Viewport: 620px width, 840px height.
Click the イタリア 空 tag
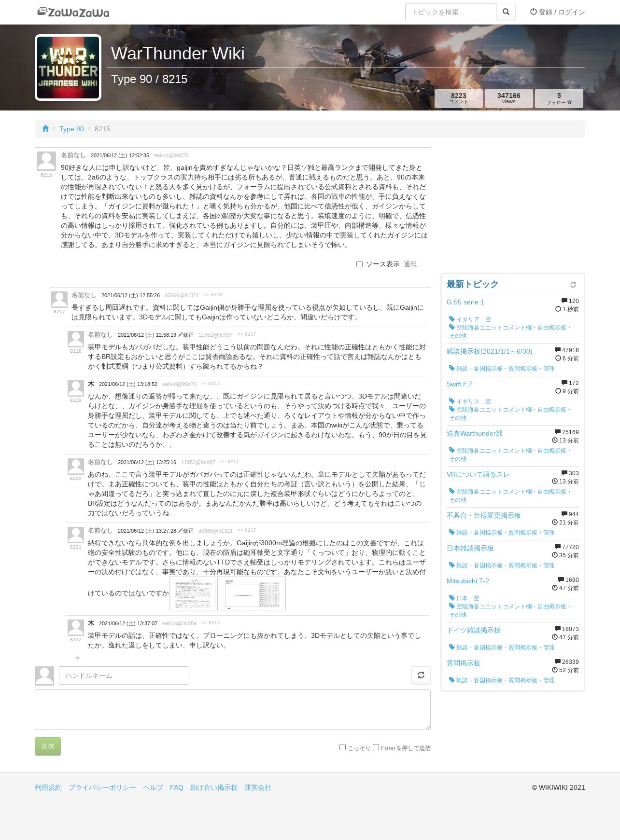tap(470, 319)
